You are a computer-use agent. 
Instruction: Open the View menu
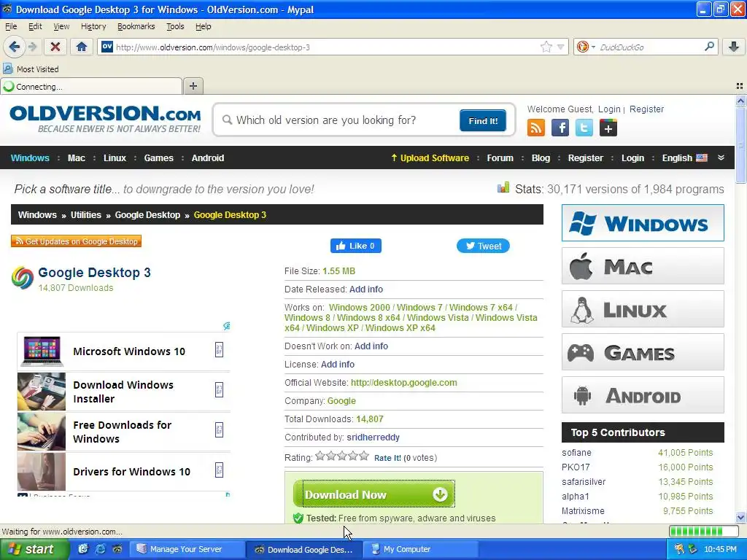[x=61, y=26]
